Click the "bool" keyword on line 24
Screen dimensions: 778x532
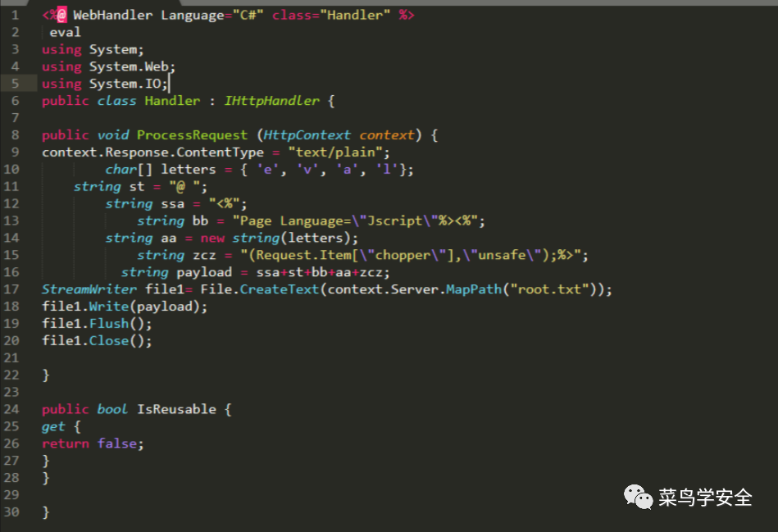click(112, 409)
